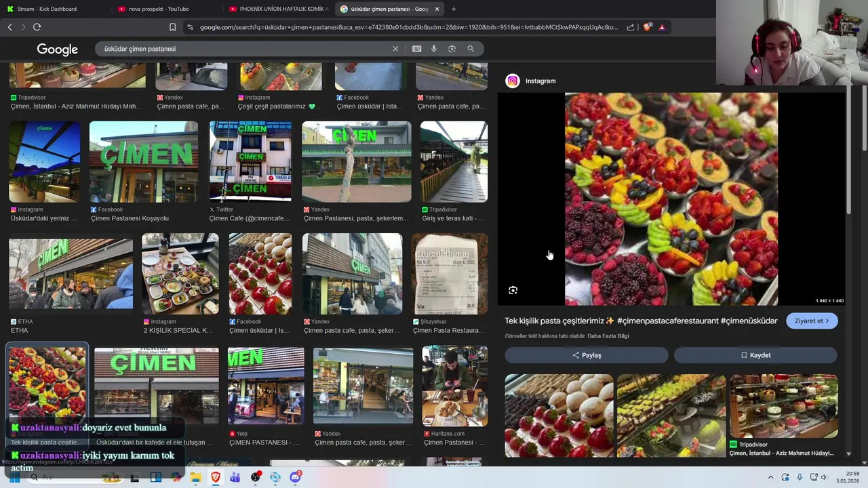Reload the Google search page
This screenshot has width=868, height=488.
click(37, 27)
